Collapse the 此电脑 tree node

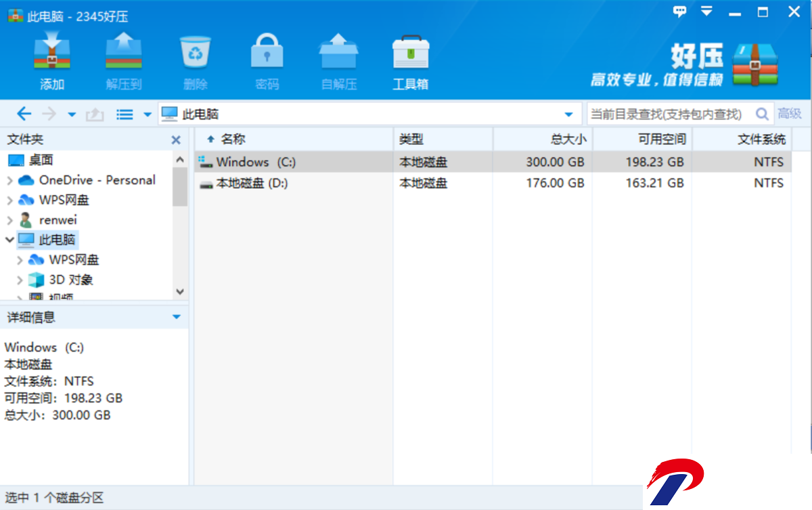pos(9,240)
